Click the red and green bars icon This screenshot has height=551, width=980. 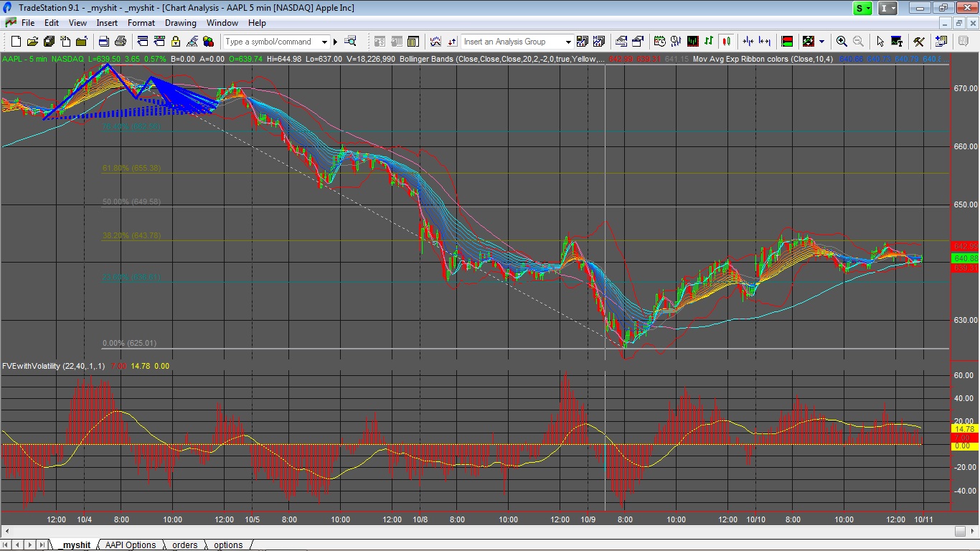click(x=787, y=42)
